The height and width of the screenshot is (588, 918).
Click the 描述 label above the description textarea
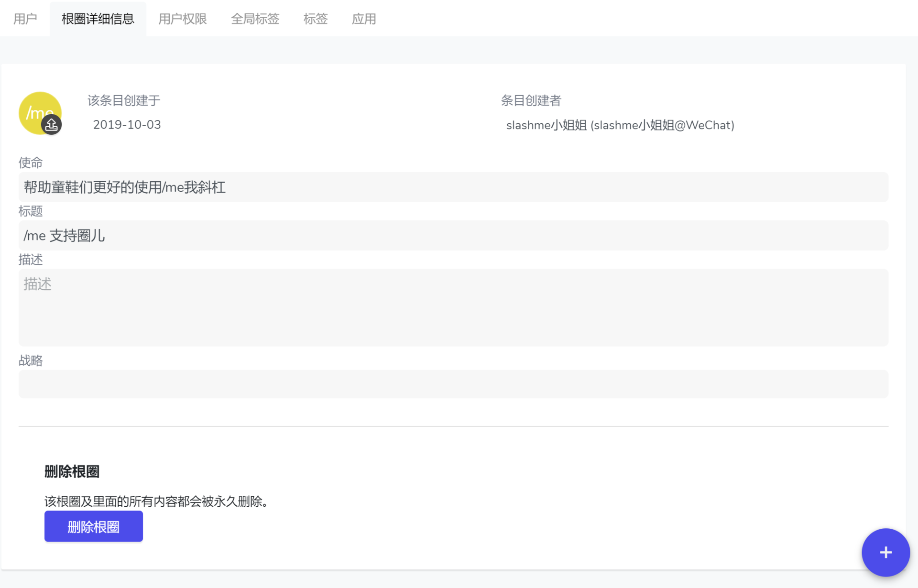point(31,259)
